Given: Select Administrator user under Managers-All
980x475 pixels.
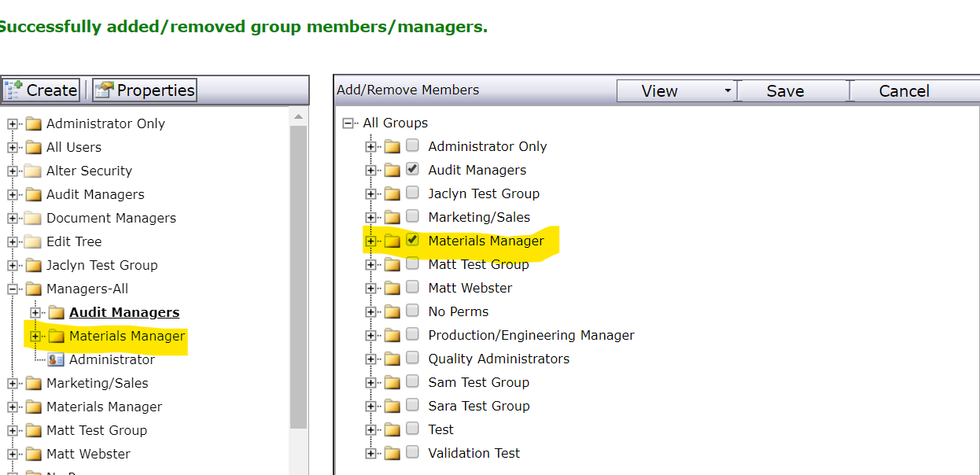Looking at the screenshot, I should click(x=112, y=359).
